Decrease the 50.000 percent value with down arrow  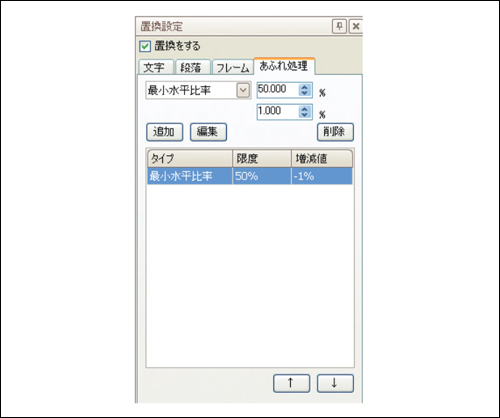click(304, 93)
